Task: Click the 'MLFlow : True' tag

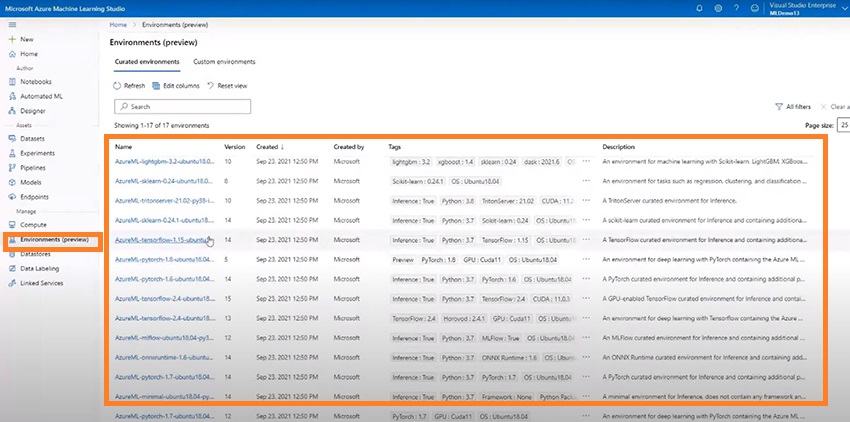Action: point(500,338)
